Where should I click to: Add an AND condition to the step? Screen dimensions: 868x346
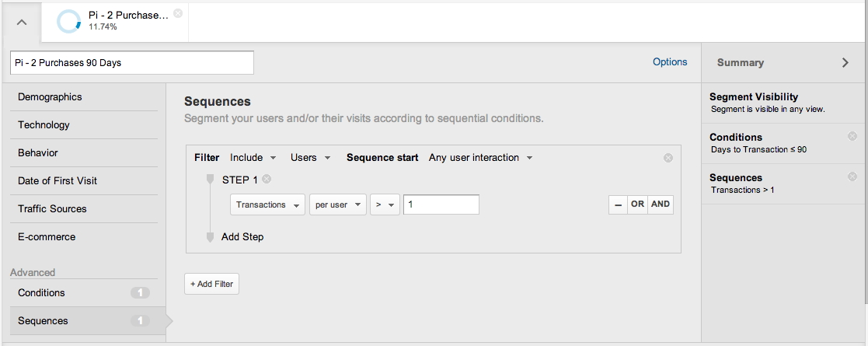click(661, 204)
